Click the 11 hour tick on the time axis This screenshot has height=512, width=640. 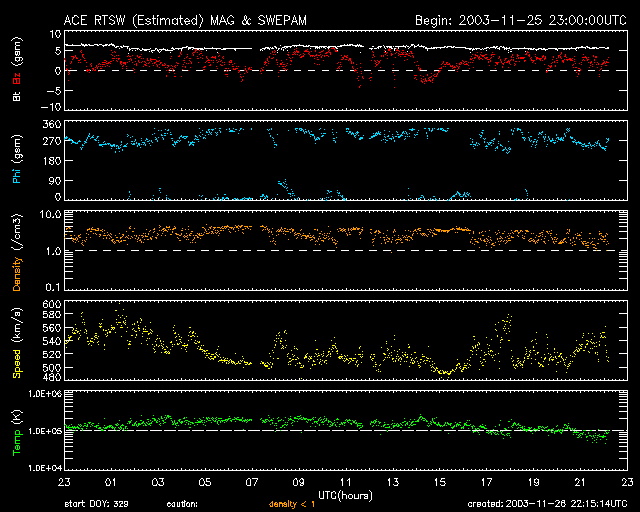tap(345, 482)
